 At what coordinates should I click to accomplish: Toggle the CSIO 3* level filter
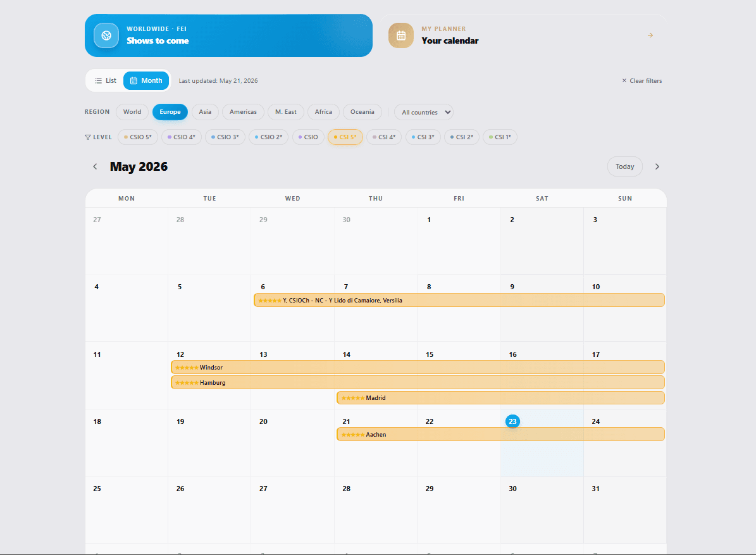[225, 137]
